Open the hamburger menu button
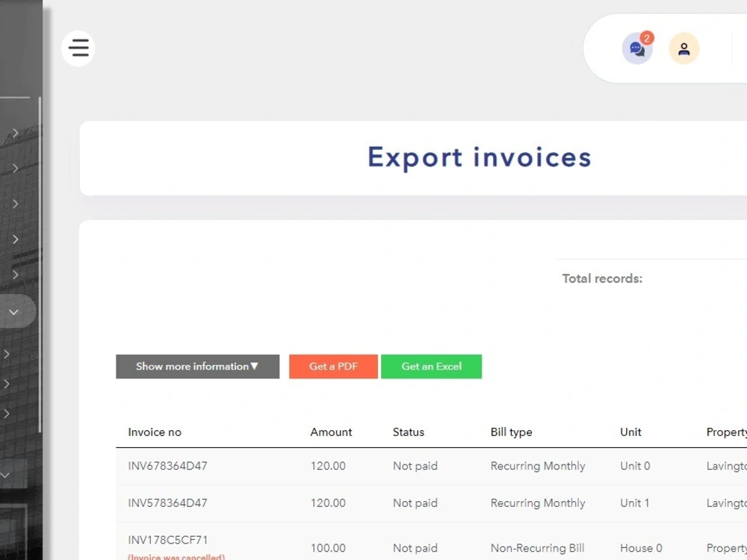Screen dimensions: 747x560 coord(78,48)
